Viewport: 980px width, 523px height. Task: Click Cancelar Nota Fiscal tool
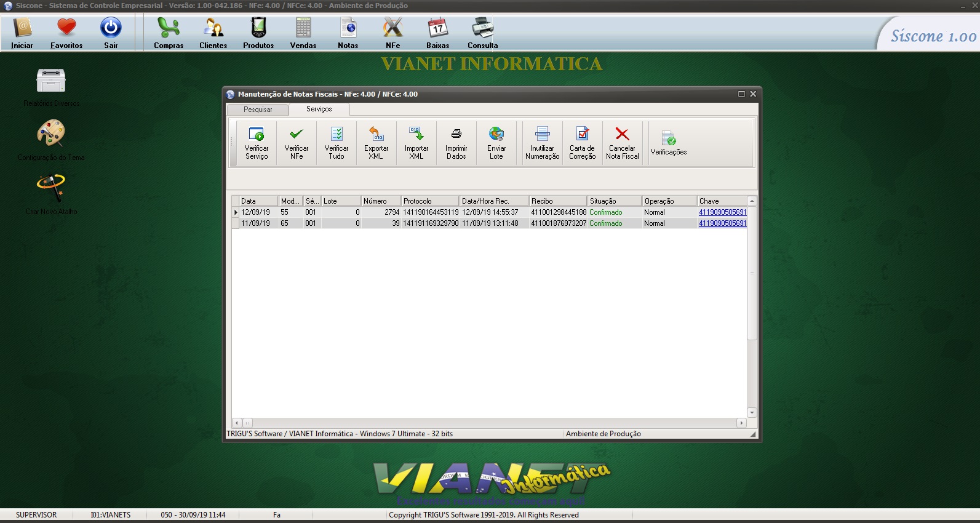click(x=623, y=143)
